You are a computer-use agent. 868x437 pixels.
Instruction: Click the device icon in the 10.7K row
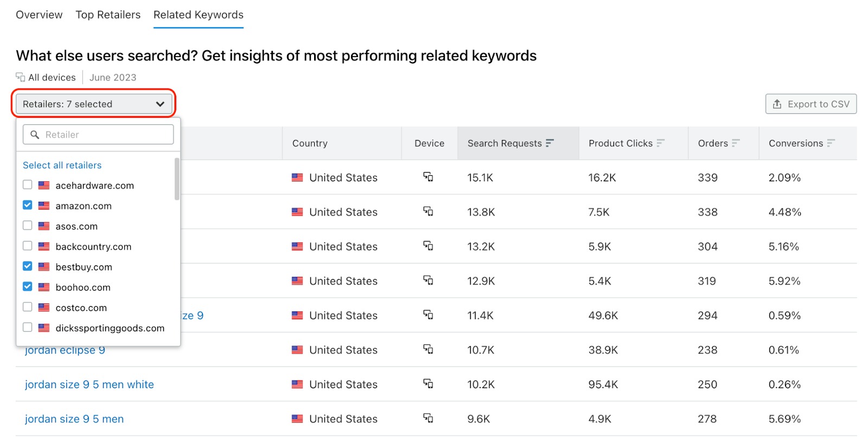tap(428, 349)
